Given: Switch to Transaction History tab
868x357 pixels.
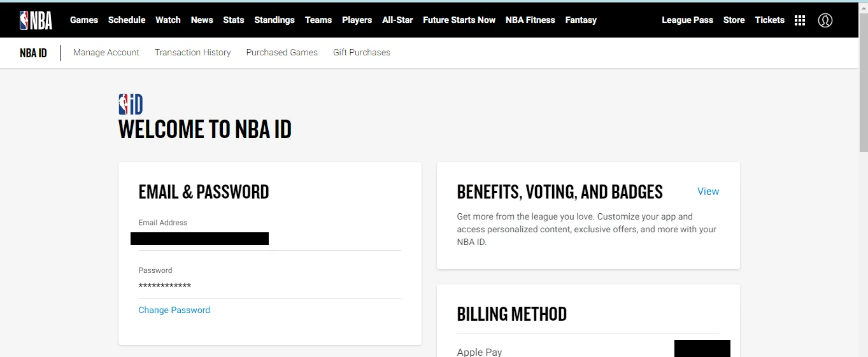Looking at the screenshot, I should (193, 52).
